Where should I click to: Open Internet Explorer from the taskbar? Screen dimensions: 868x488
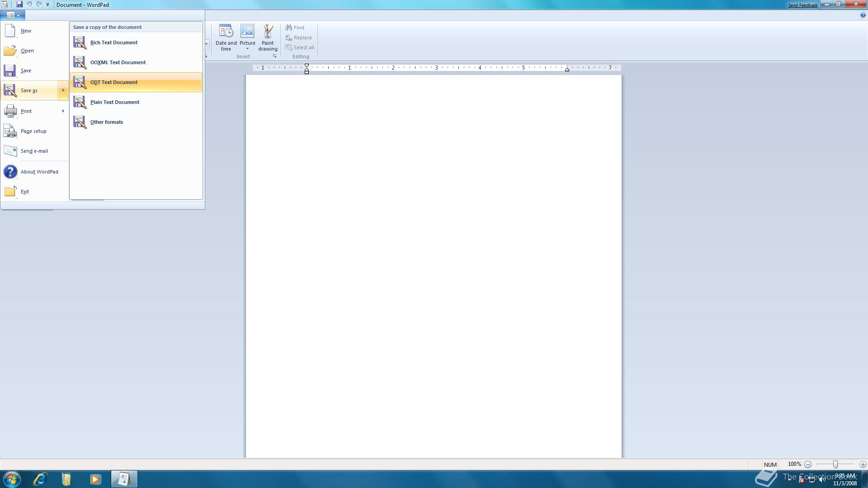tap(40, 479)
